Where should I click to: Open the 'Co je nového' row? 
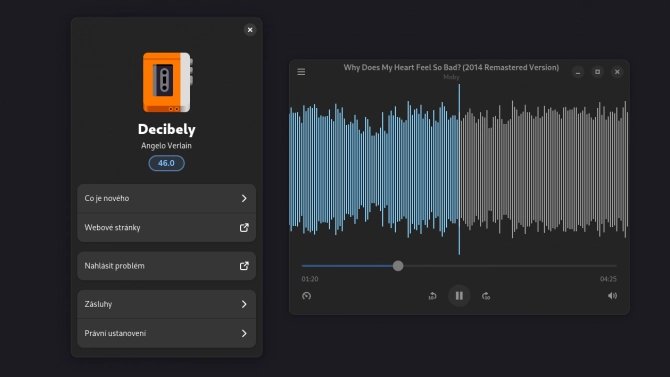click(x=167, y=198)
